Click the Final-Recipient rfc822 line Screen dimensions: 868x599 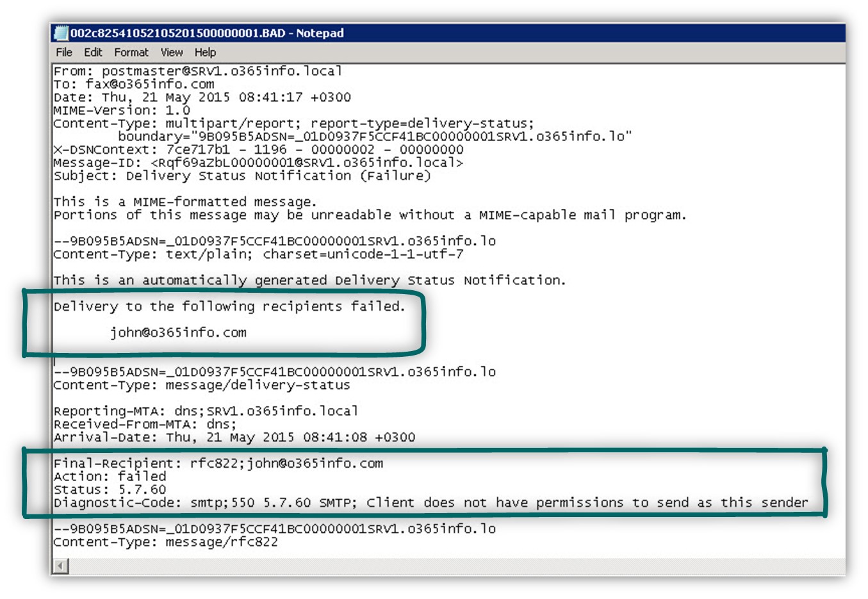(x=218, y=463)
